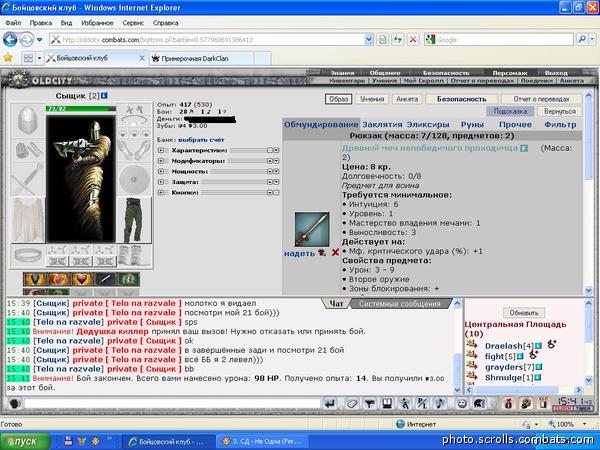Click the favorites star icon
The image size is (600, 450).
click(x=8, y=58)
